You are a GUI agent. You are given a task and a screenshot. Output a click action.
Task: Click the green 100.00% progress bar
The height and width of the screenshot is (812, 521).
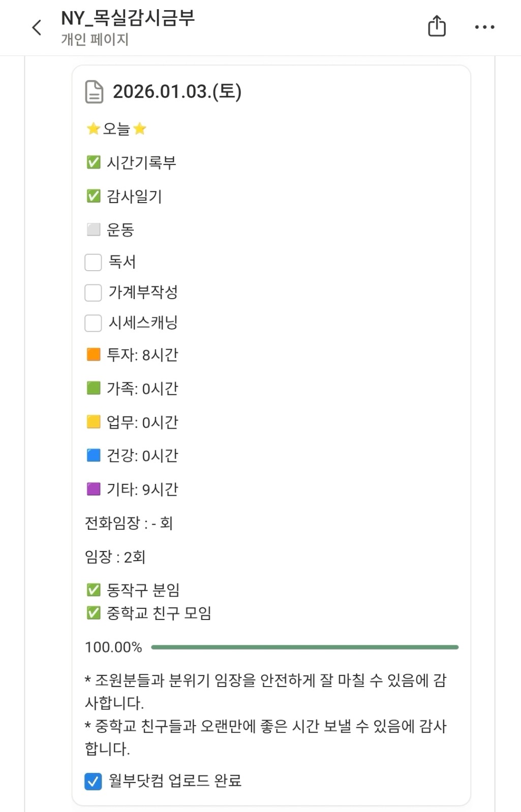pos(304,647)
